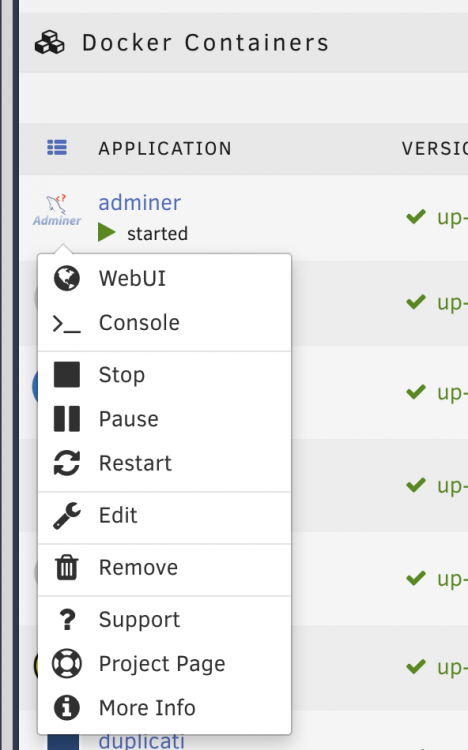Click the lifebuoy Project Page icon

(x=67, y=663)
